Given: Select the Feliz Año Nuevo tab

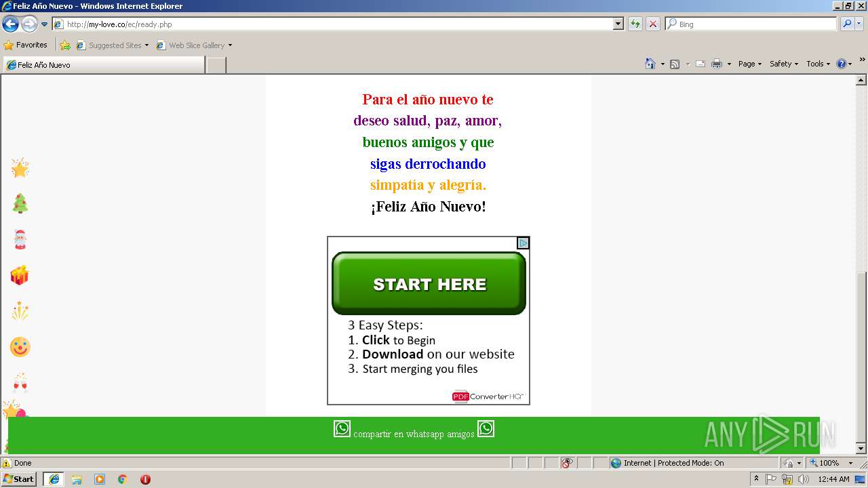Looking at the screenshot, I should [x=103, y=65].
